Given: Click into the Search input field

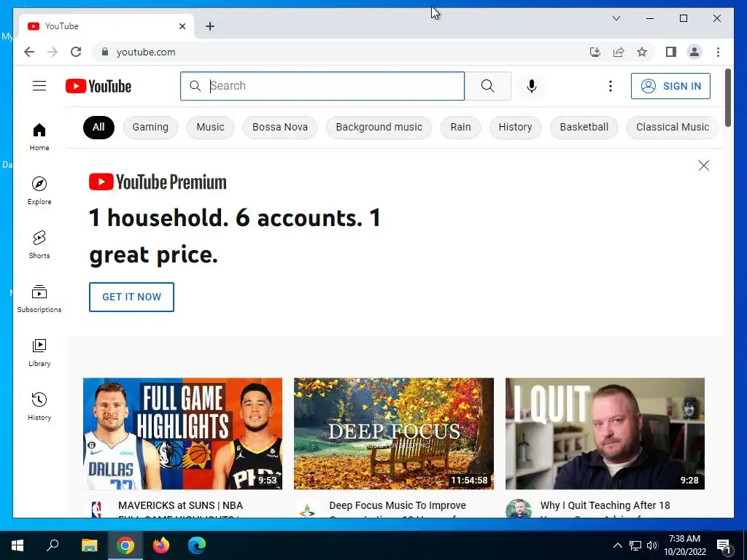Looking at the screenshot, I should tap(322, 86).
